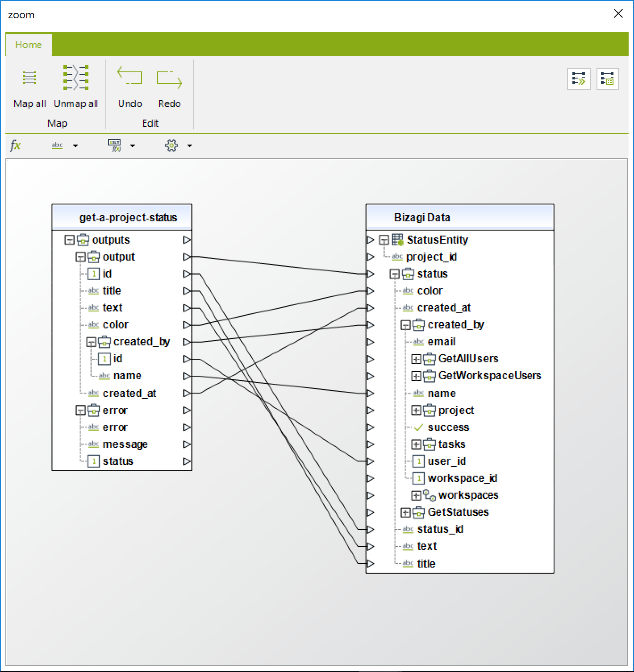This screenshot has width=634, height=672.
Task: Click the expression box toolbar icon
Action: click(x=115, y=145)
